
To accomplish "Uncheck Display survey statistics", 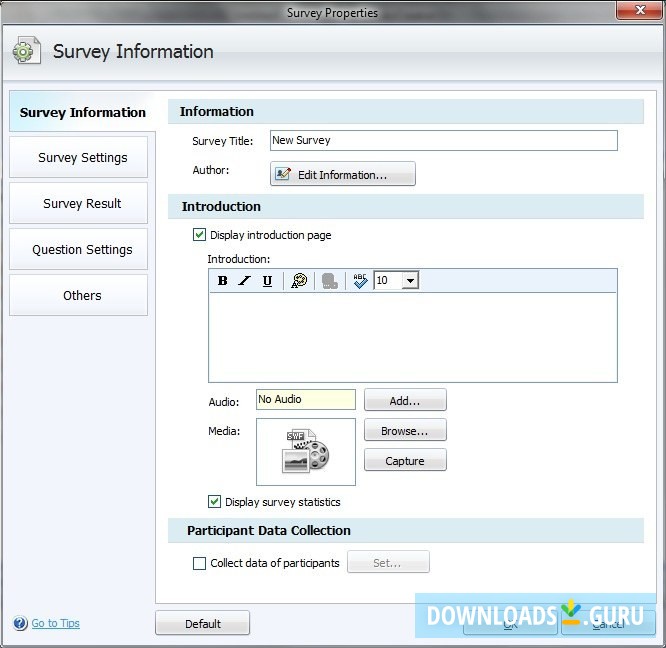I will coord(215,502).
